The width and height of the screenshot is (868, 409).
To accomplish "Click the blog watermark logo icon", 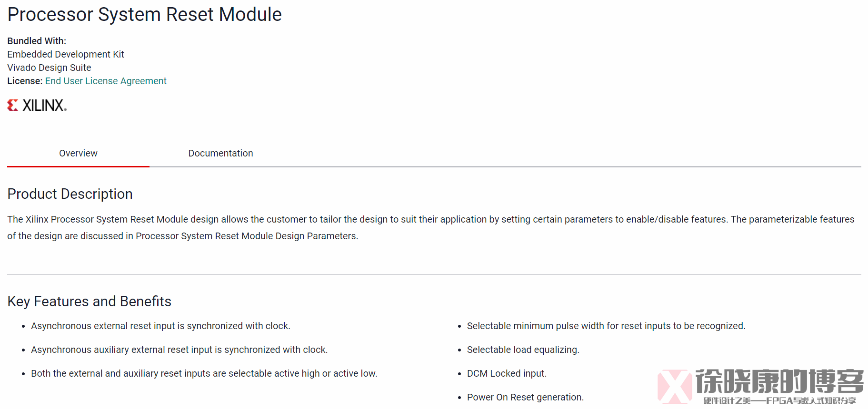I will point(675,386).
